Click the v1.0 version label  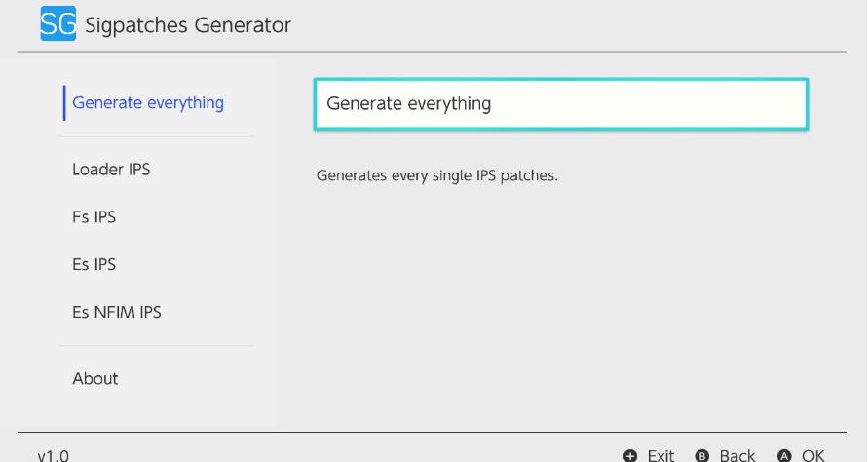[54, 456]
